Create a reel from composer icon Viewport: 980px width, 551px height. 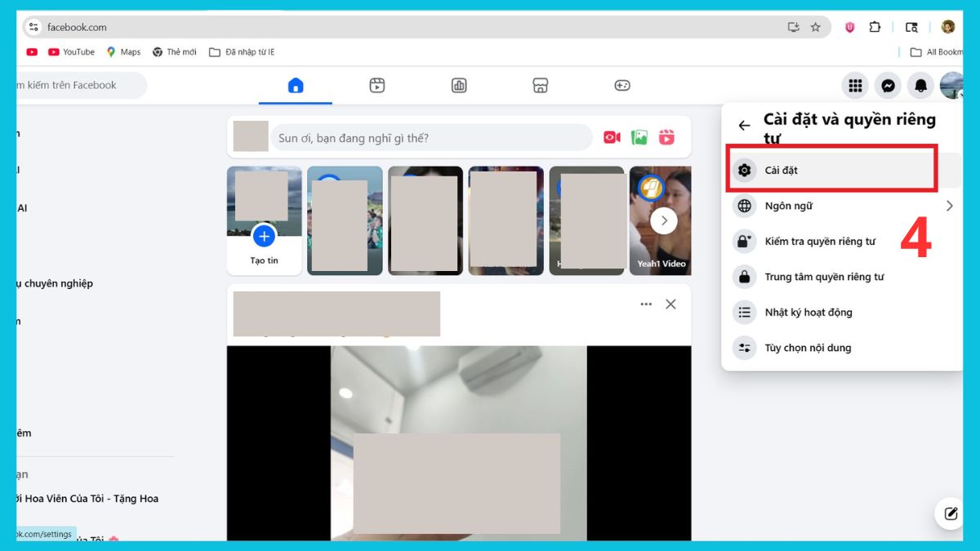667,138
